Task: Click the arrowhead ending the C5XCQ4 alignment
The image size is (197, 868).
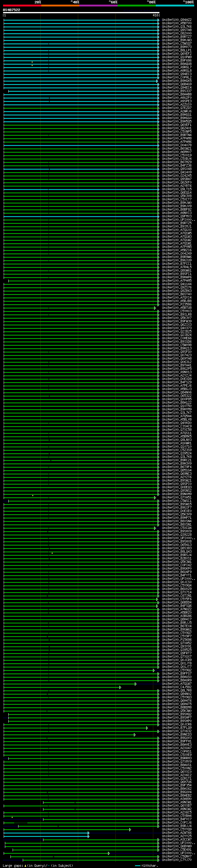Action: click(x=155, y=528)
